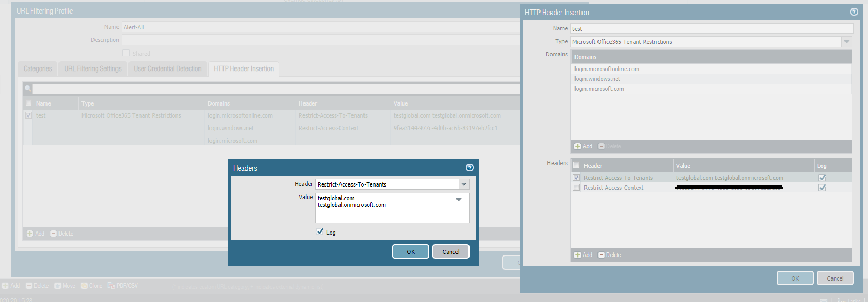Add entry in HTTP Header Insertion Domains
The width and height of the screenshot is (868, 302).
[583, 146]
